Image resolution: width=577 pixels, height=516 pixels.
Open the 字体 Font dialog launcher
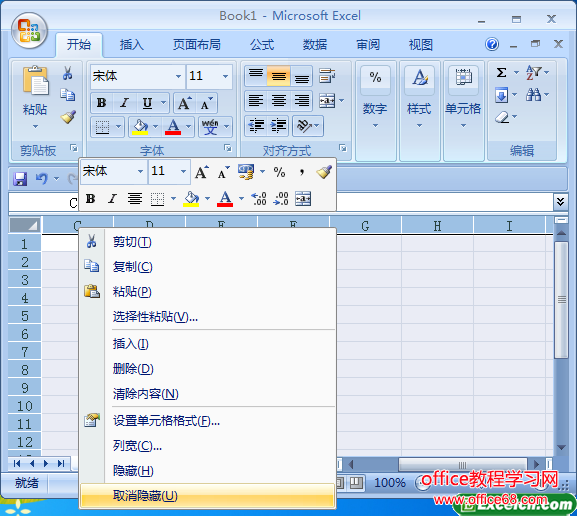point(228,148)
